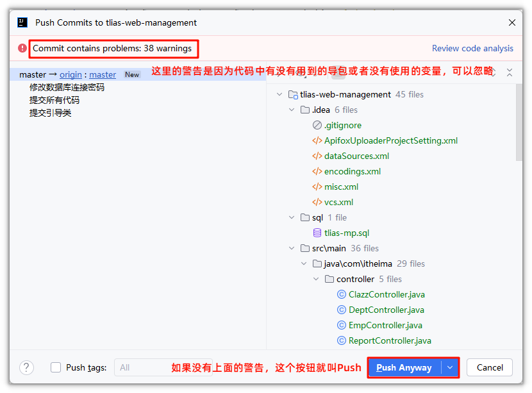This screenshot has width=532, height=393.
Task: Open the Push Anyway dropdown arrow
Action: click(450, 367)
